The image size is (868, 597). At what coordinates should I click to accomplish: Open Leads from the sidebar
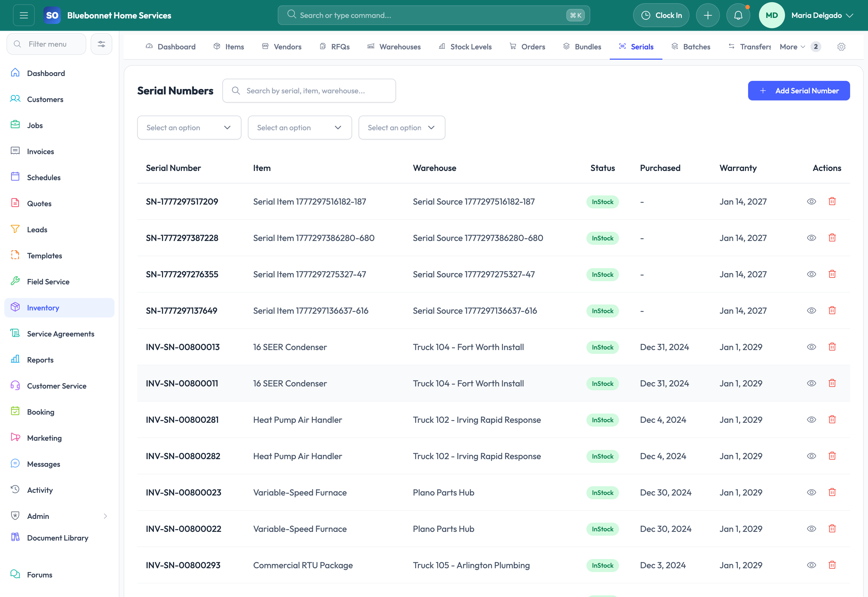click(59, 230)
